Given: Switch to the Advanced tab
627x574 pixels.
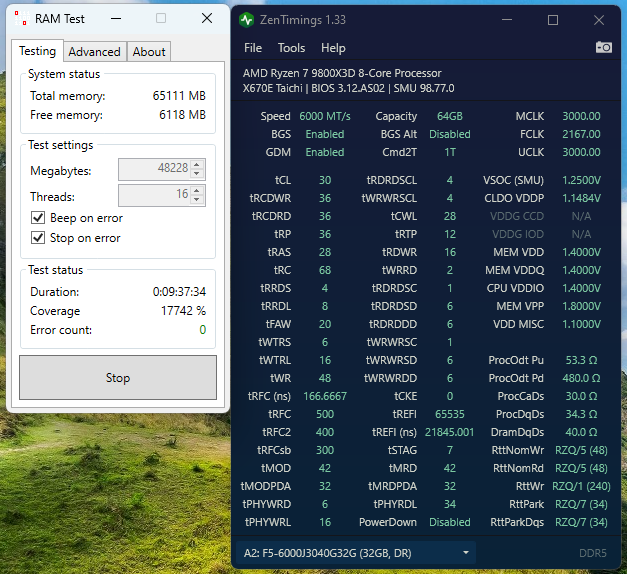Looking at the screenshot, I should click(x=94, y=52).
